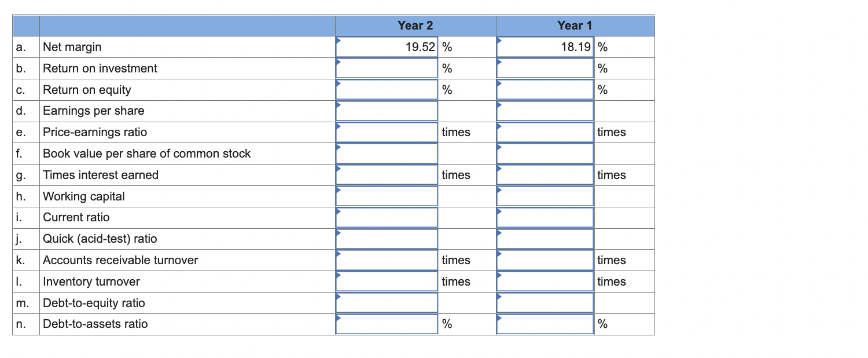868x358 pixels.
Task: Click the triangle flag on Return on investment Year 2
Action: click(x=339, y=63)
